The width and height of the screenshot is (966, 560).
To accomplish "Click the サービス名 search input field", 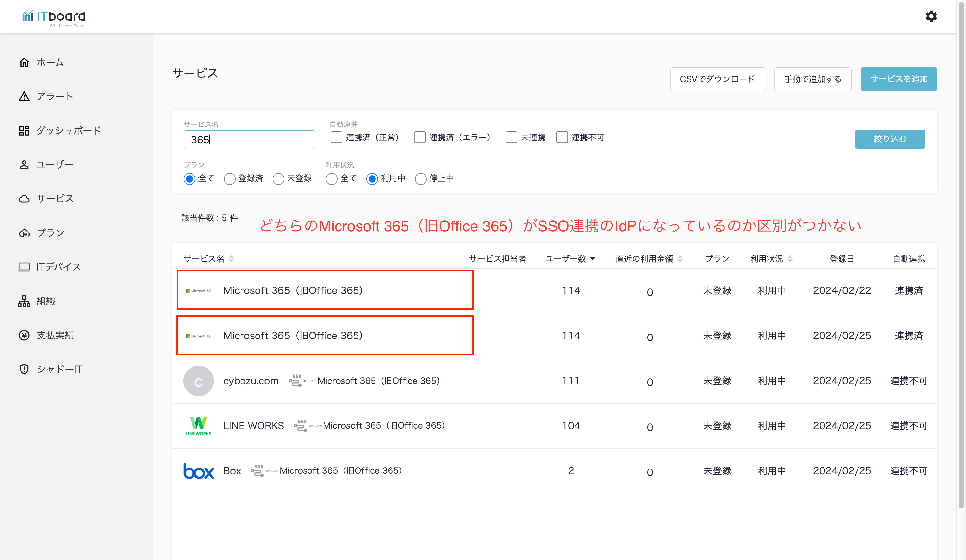I will tap(249, 140).
